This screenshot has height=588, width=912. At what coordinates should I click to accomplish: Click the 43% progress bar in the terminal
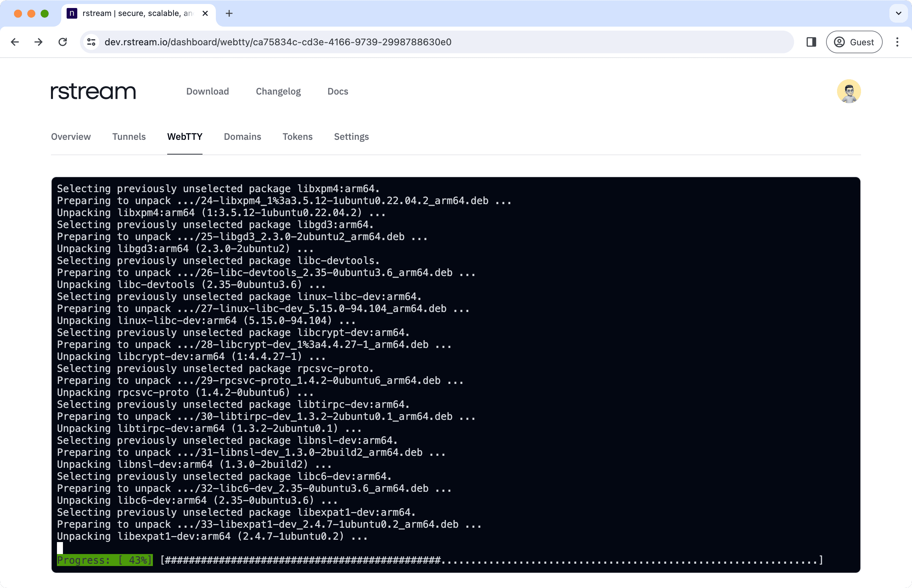click(x=105, y=560)
